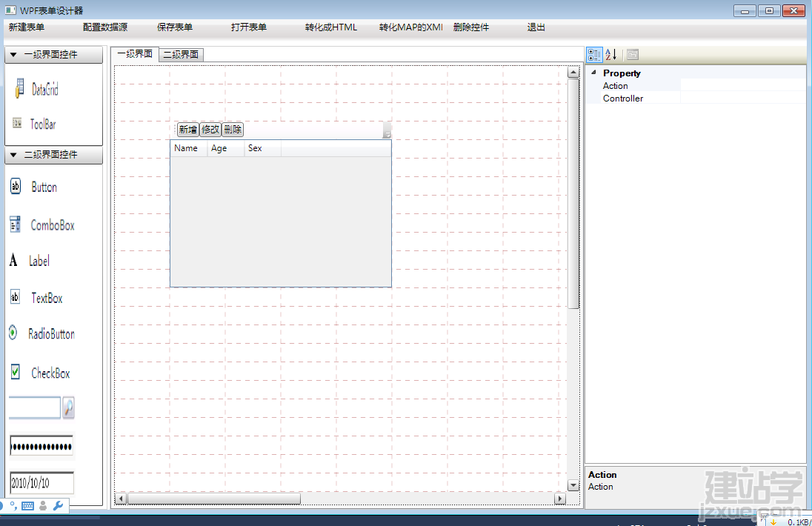Open the toolbar overflow dropdown on canvas
This screenshot has height=526, width=812.
click(387, 130)
